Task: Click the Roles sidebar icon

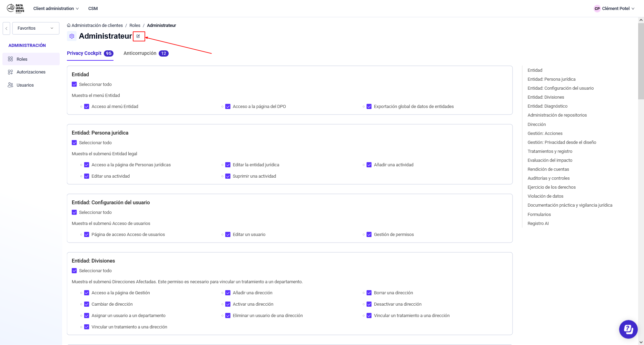Action: coord(10,59)
